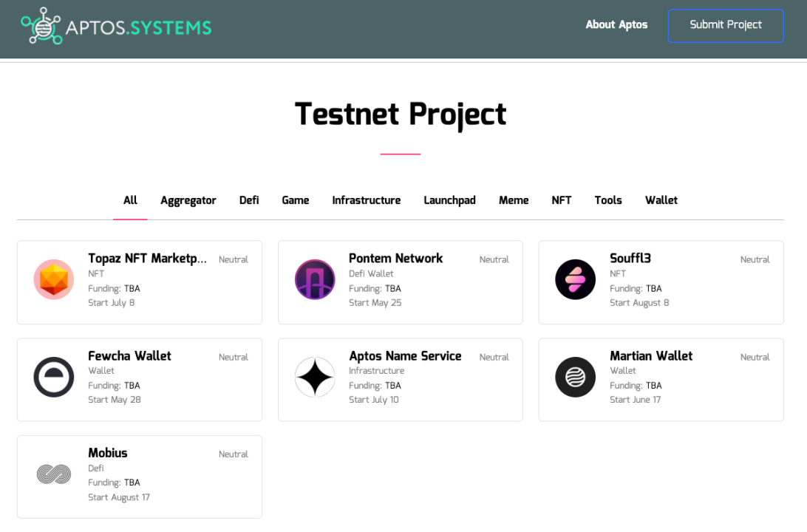Select the All tab
Image resolution: width=807 pixels, height=532 pixels.
pyautogui.click(x=130, y=200)
